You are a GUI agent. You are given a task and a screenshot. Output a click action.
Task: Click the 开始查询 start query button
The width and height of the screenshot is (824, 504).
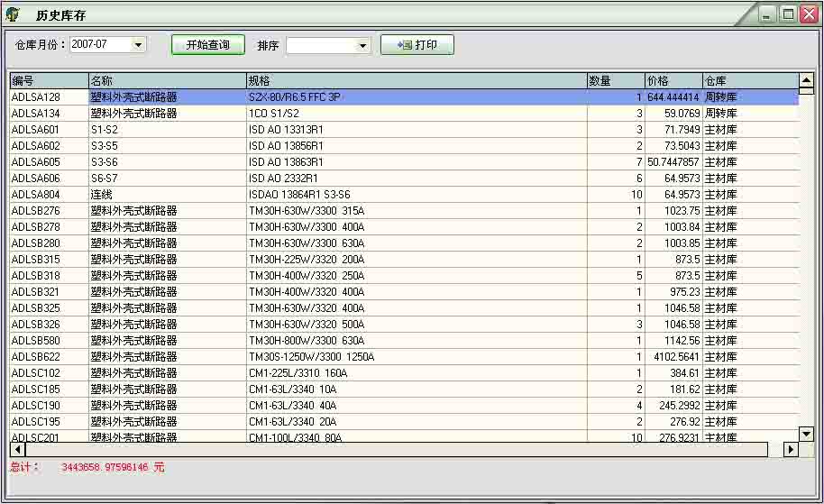click(x=207, y=45)
